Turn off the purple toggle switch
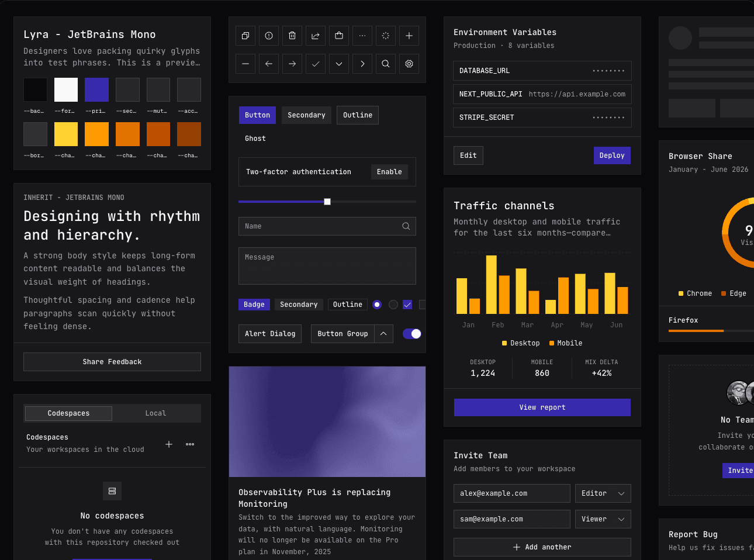 (412, 334)
